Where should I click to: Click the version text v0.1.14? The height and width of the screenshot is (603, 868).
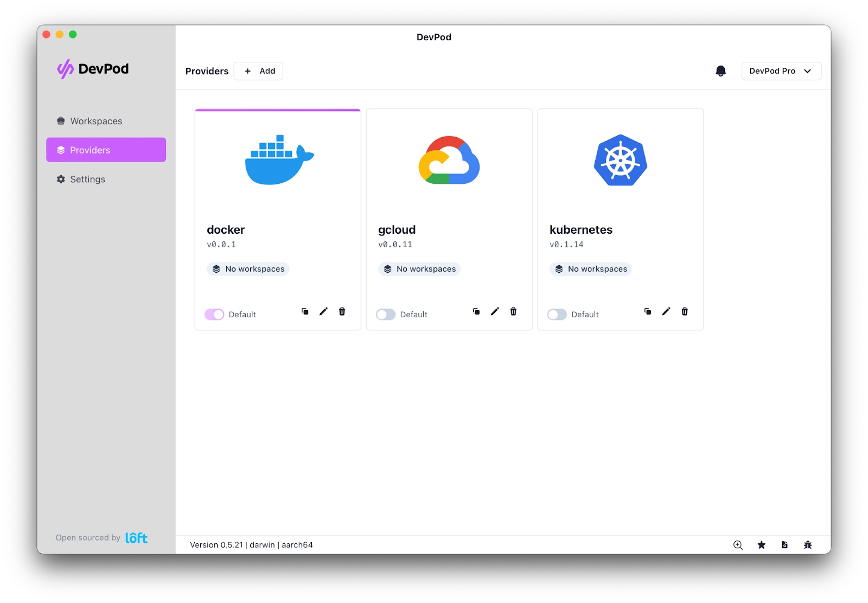point(566,245)
